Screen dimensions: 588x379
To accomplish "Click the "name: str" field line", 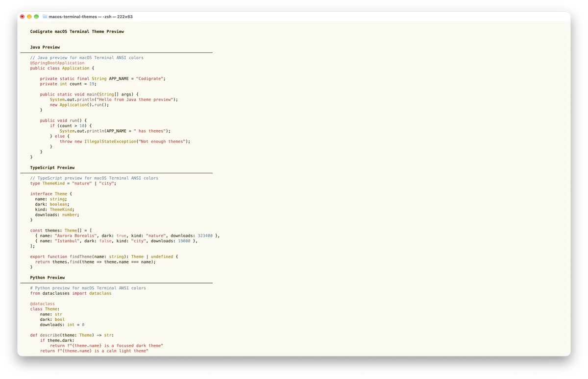I will click(x=51, y=314).
